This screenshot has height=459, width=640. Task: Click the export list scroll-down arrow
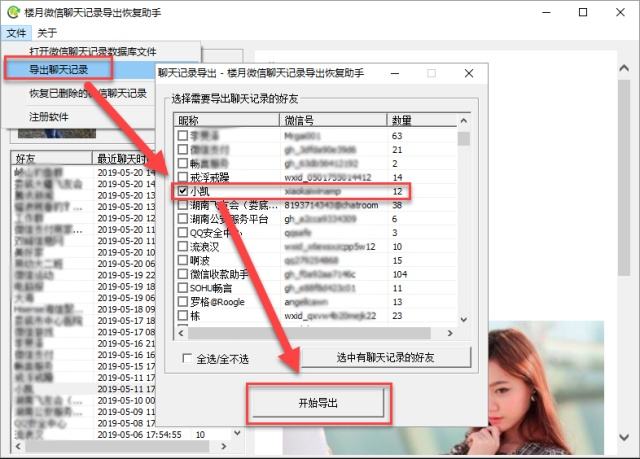pos(464,319)
